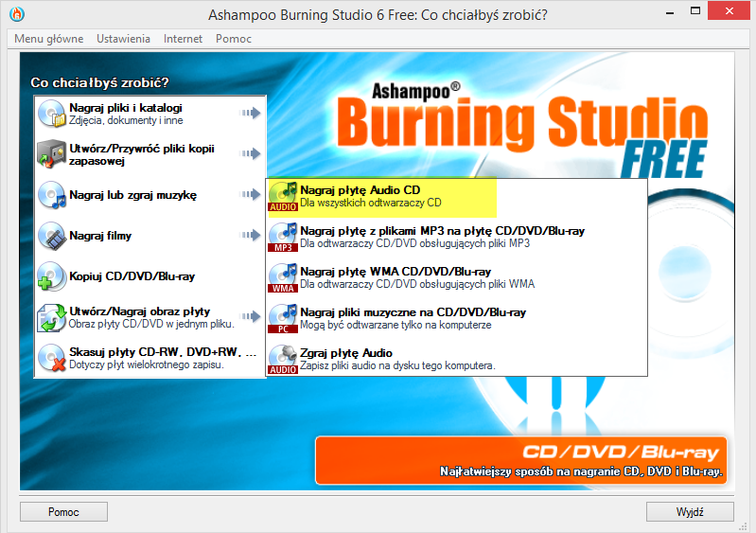Image resolution: width=756 pixels, height=533 pixels.
Task: Open the Ustawienia menu
Action: click(x=123, y=39)
